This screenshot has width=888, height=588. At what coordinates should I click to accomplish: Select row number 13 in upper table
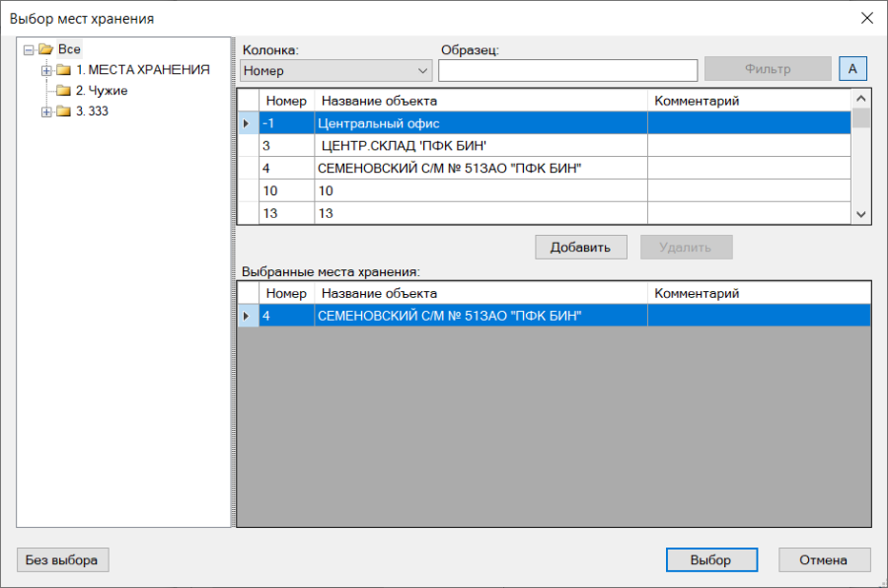[545, 213]
